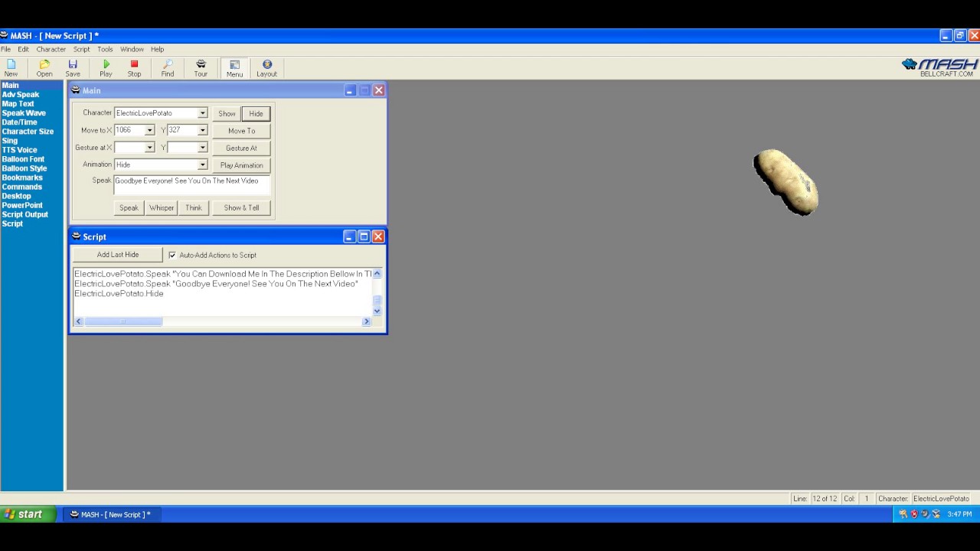The height and width of the screenshot is (551, 980).
Task: Click the Show character button
Action: pos(227,113)
